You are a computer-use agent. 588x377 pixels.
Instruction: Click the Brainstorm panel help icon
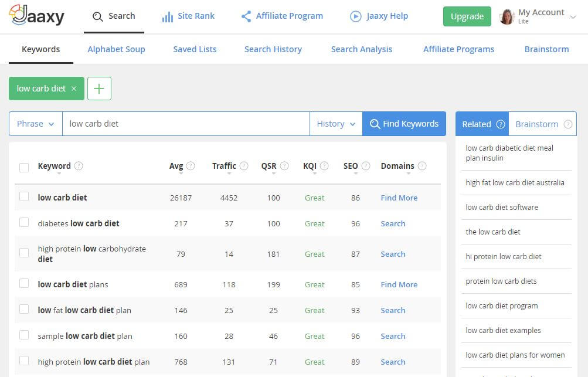coord(568,124)
